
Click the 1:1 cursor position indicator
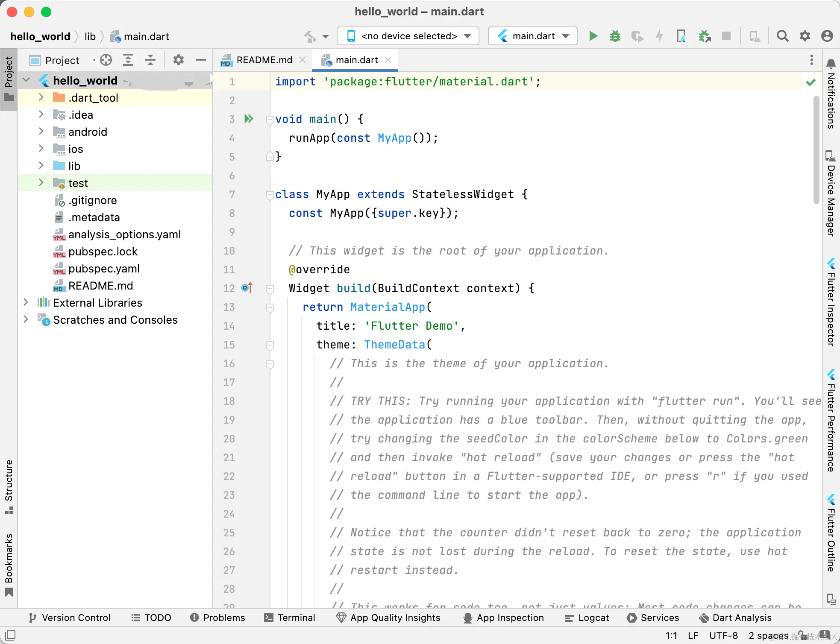click(671, 635)
